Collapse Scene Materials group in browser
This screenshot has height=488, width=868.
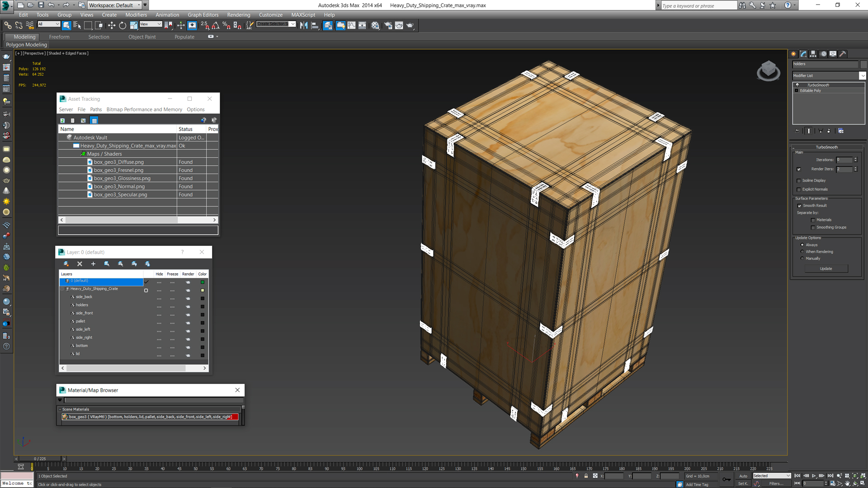(x=60, y=409)
